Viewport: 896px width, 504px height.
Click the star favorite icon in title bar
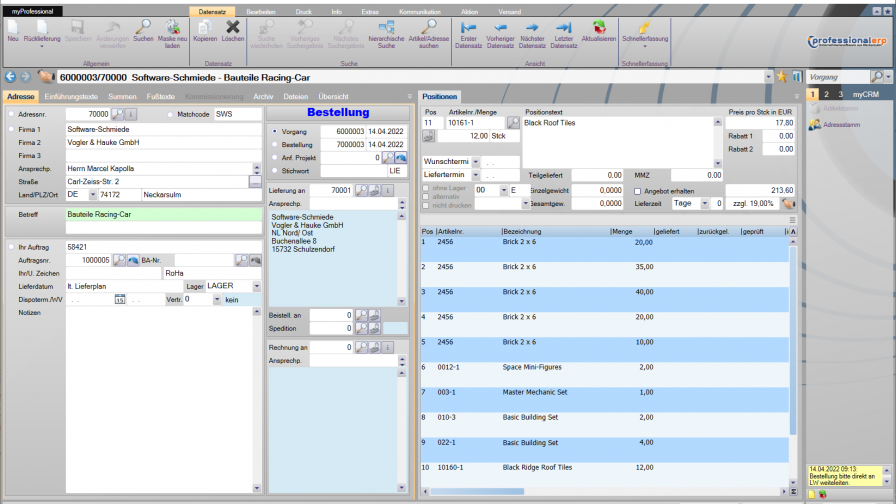[781, 76]
